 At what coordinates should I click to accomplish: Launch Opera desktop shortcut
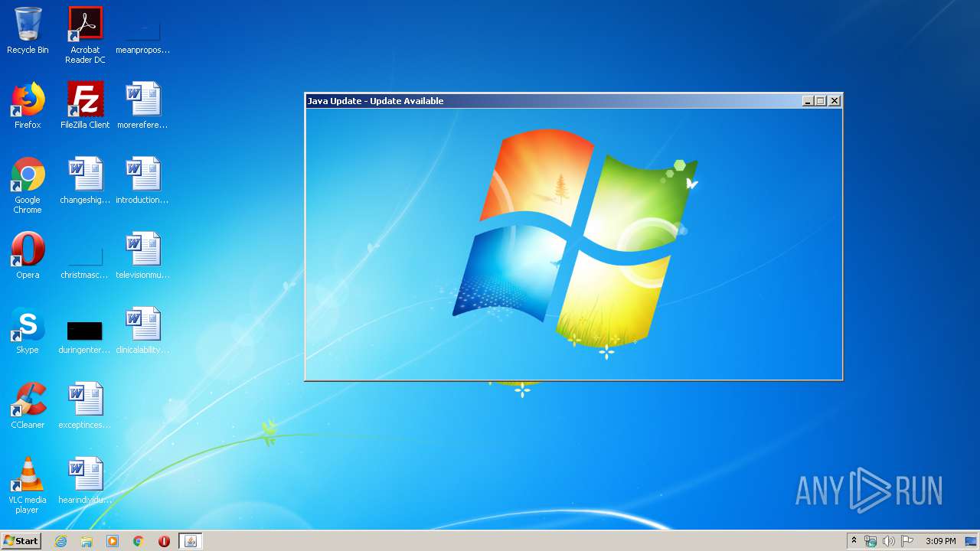(28, 256)
